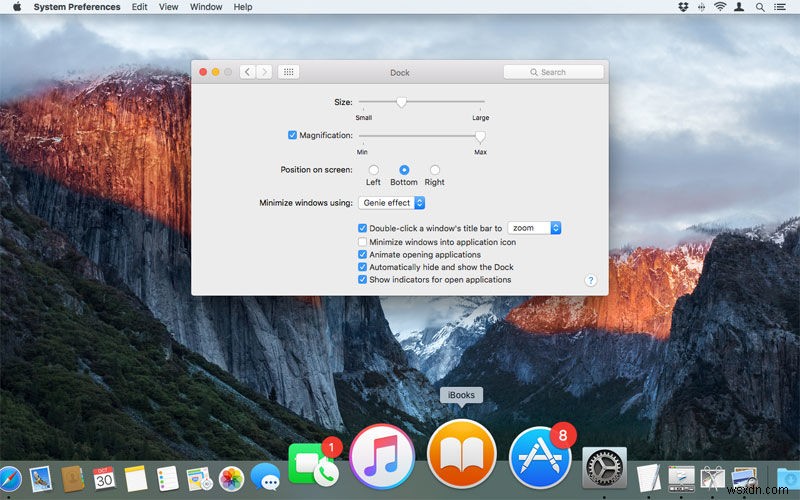The width and height of the screenshot is (800, 500).
Task: Open the user account menu bar icon
Action: click(x=739, y=7)
